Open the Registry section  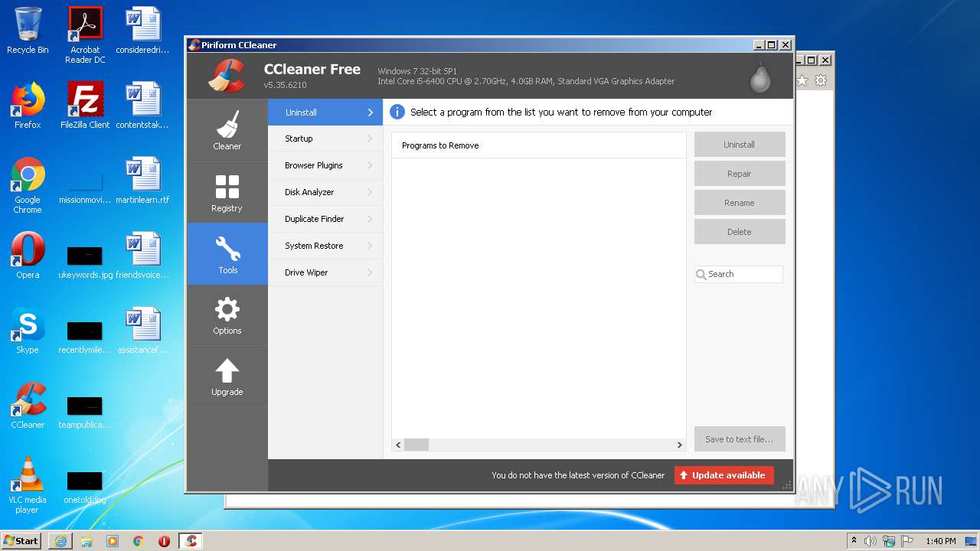coord(227,192)
